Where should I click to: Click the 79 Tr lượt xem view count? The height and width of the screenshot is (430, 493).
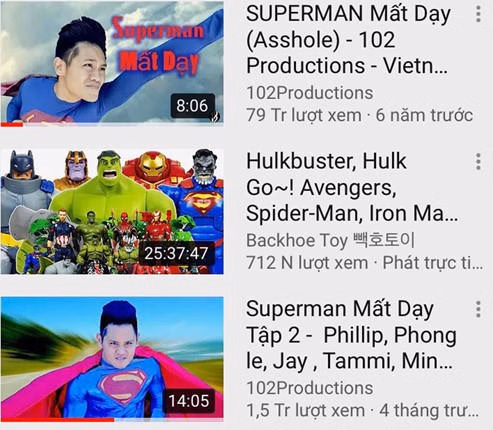[x=304, y=115]
